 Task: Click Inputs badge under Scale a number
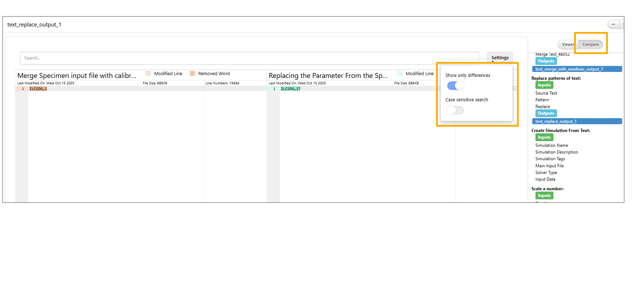544,196
